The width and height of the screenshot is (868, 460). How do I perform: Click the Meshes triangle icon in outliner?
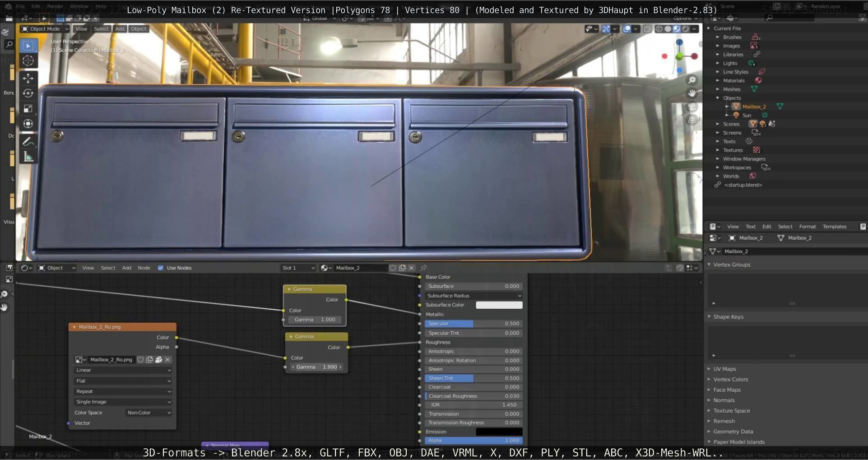coord(754,89)
